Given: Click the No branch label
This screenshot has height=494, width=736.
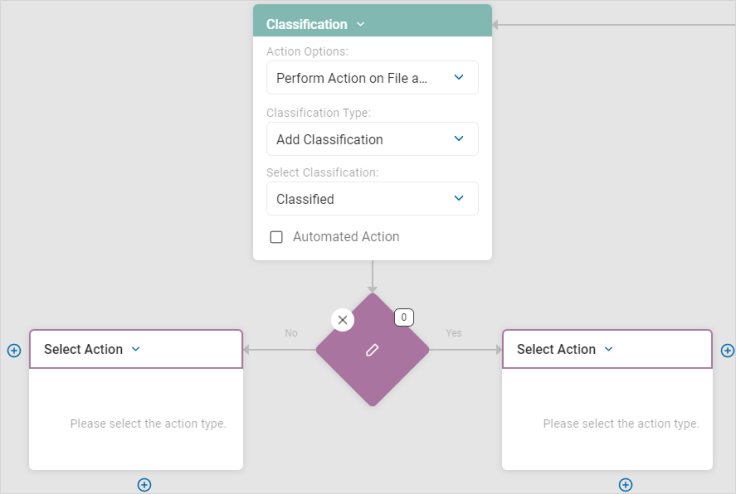Looking at the screenshot, I should (x=291, y=333).
